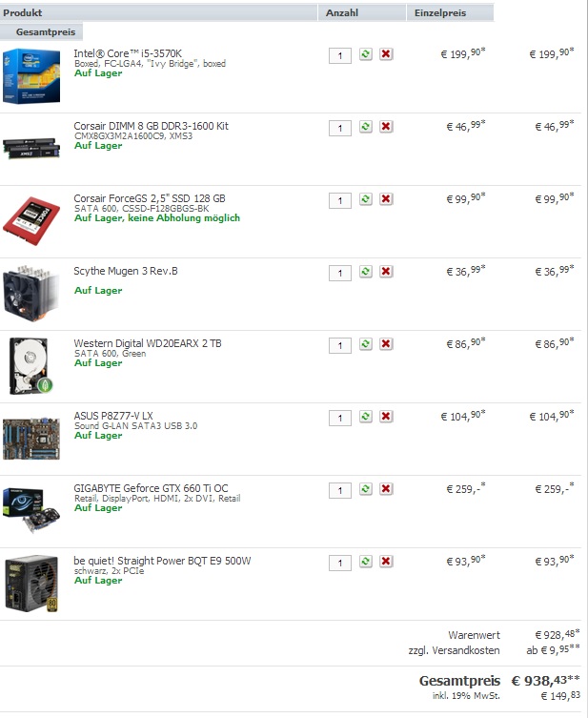
Task: Remove be quiet! Straight Power power supply
Action: [x=386, y=562]
